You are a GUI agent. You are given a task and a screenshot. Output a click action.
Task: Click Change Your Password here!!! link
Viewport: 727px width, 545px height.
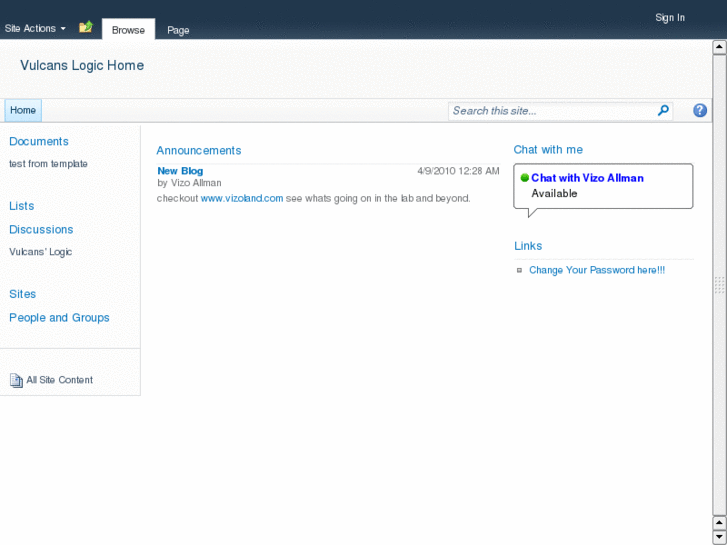click(x=597, y=270)
